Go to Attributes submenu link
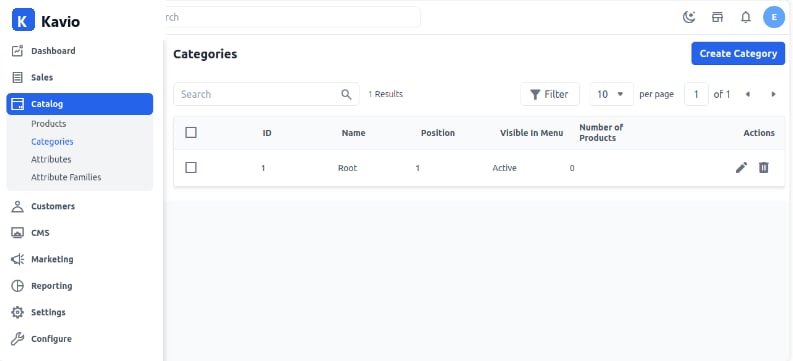 51,159
